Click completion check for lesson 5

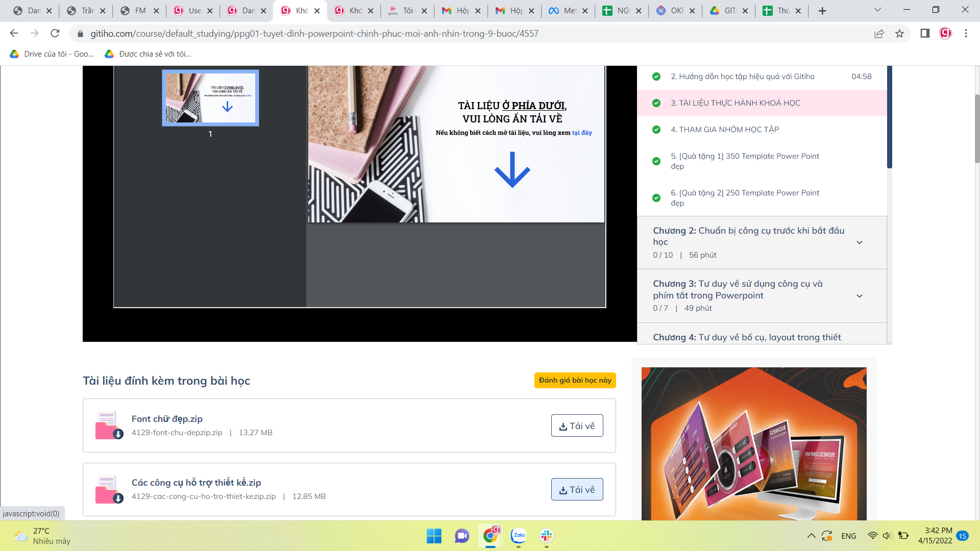(x=656, y=161)
